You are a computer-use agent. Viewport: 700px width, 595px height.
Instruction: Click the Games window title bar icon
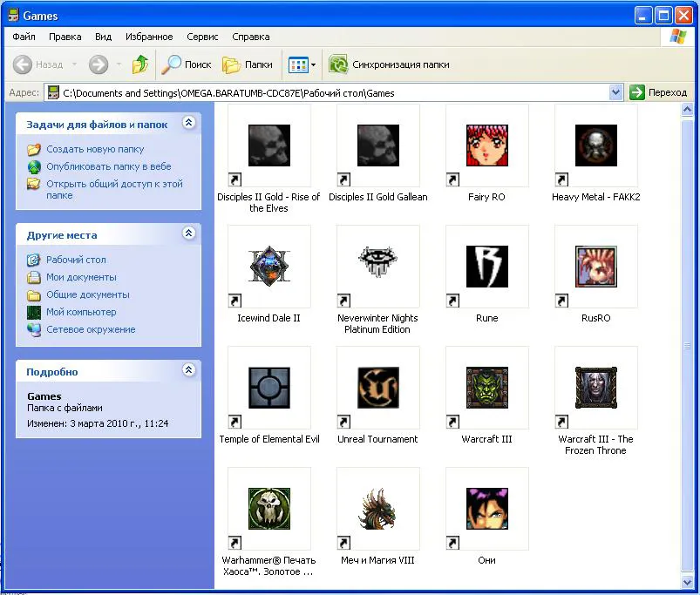click(13, 16)
